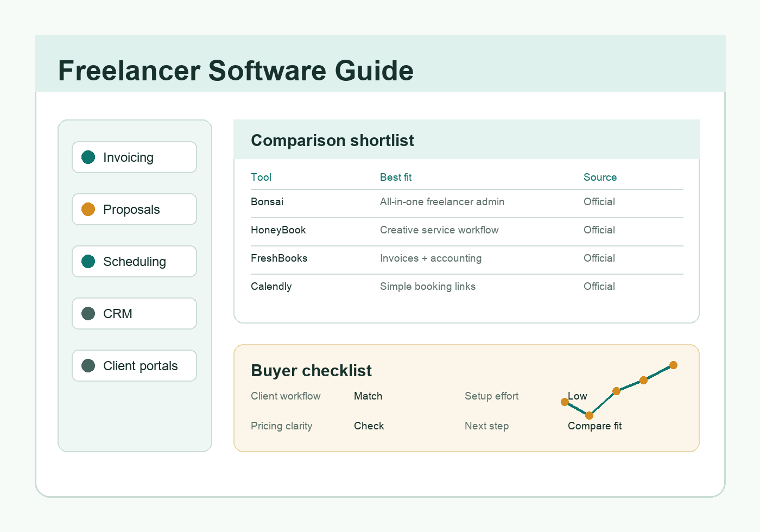
Task: Select the HoneyBook tool name
Action: [x=278, y=230]
